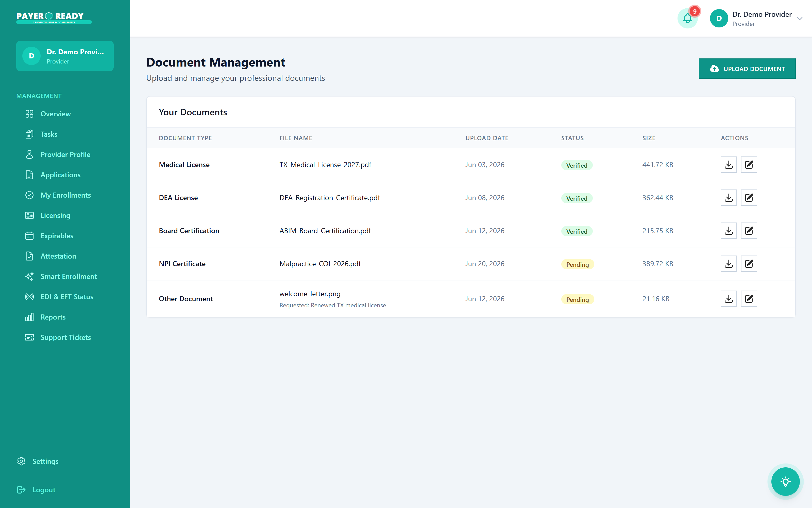Click the Expirables calendar icon

(x=29, y=236)
